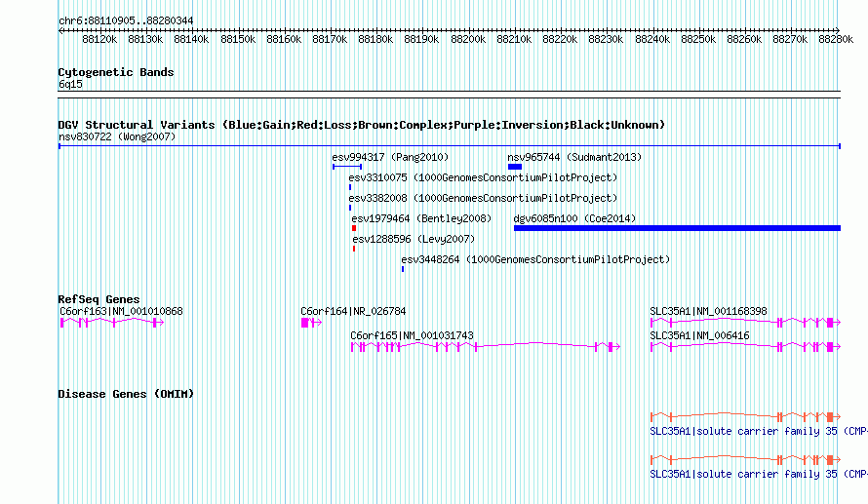Click the 88160k ruler tick label
This screenshot has width=868, height=504.
284,39
